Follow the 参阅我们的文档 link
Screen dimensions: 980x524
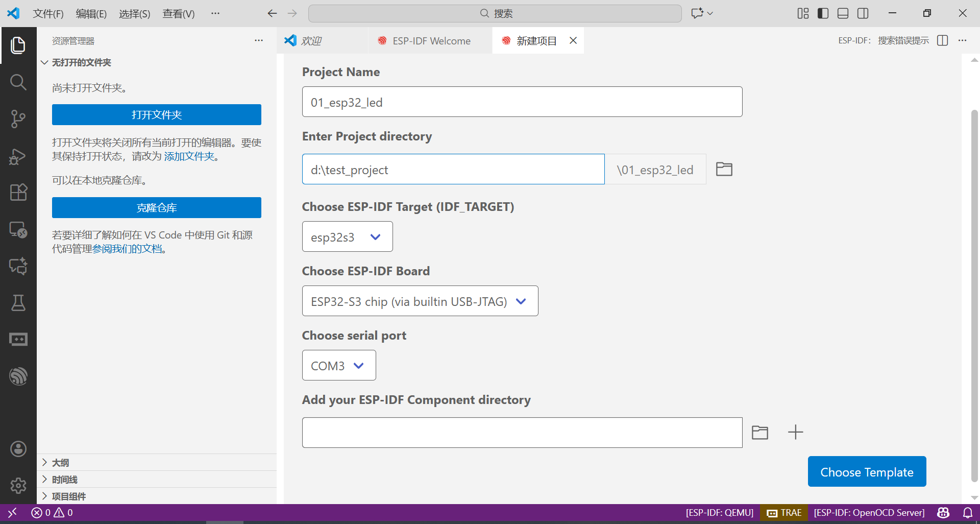pos(127,249)
